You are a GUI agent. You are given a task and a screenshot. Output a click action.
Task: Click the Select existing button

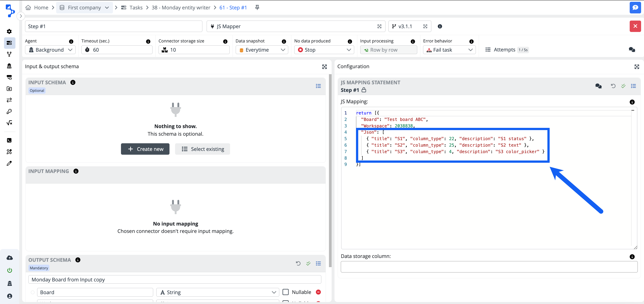(202, 149)
